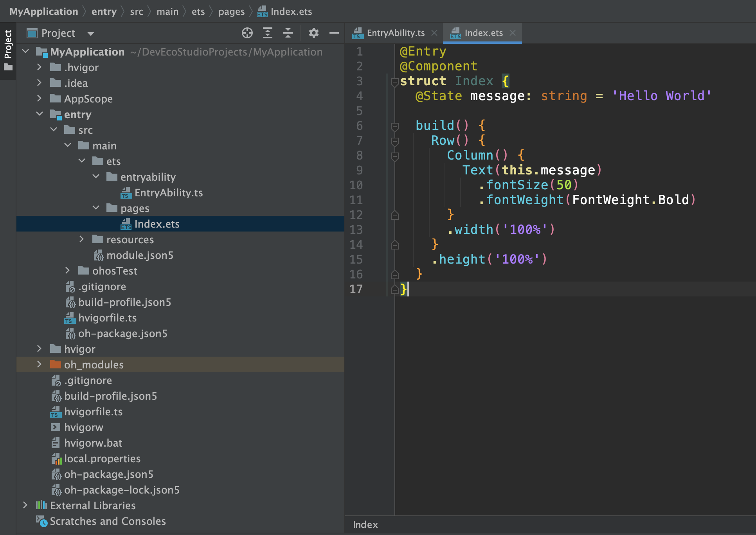Switch to the EntryAbility.ts tab
756x535 pixels.
click(395, 33)
